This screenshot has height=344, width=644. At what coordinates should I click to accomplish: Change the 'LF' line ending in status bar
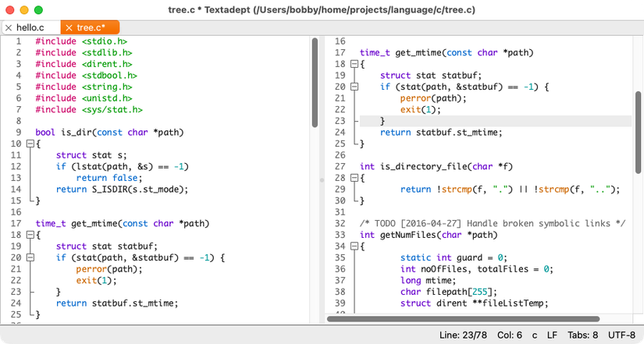click(553, 335)
